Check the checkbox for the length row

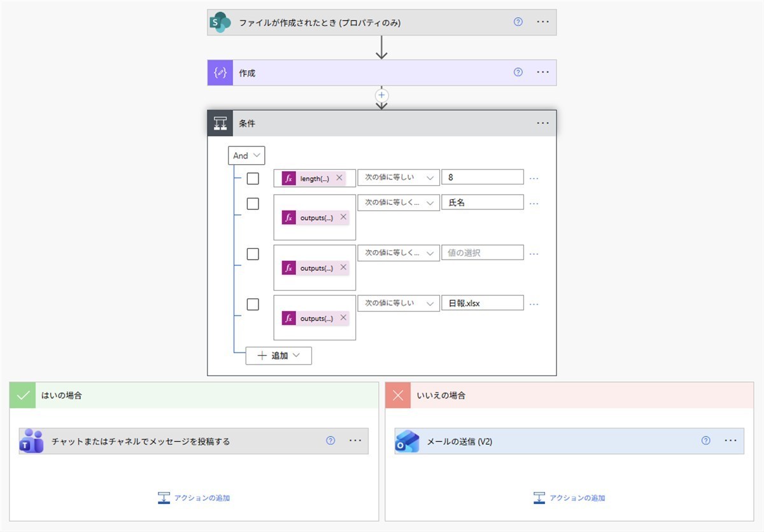coord(253,179)
